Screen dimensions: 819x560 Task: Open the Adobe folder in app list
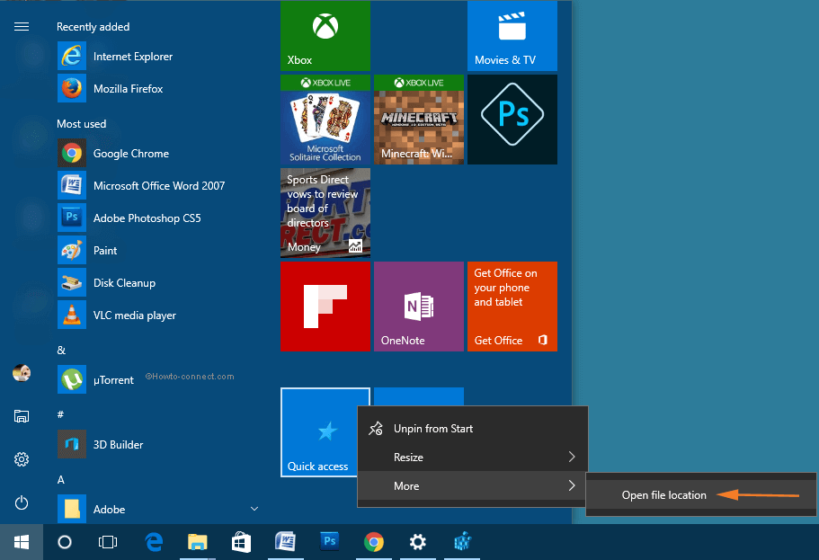pyautogui.click(x=157, y=509)
